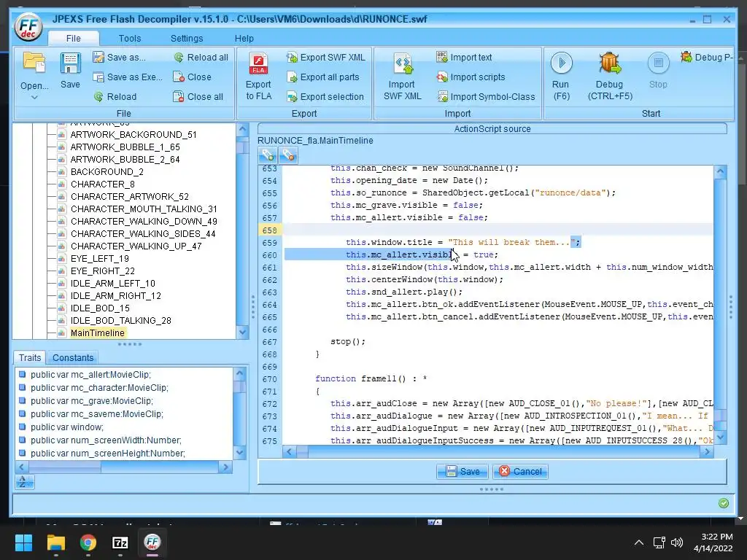Screen dimensions: 747x560
Task: Click the Save floppy disk icon
Action: click(70, 63)
